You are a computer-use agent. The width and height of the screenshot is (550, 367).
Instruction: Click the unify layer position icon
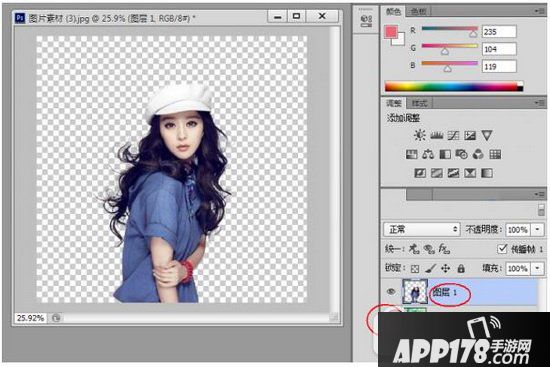pos(414,249)
